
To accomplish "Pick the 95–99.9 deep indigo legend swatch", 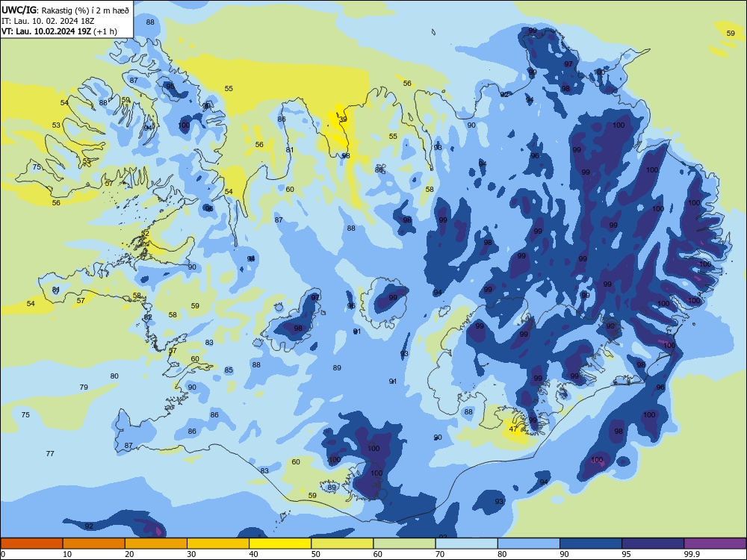I will click(x=653, y=544).
